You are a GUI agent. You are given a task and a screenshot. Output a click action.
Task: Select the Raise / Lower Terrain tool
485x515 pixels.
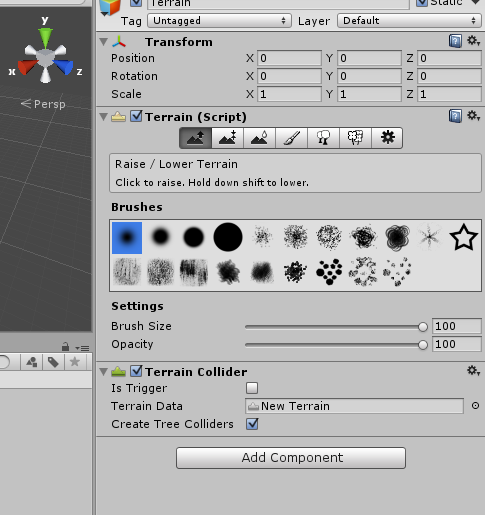pyautogui.click(x=195, y=138)
